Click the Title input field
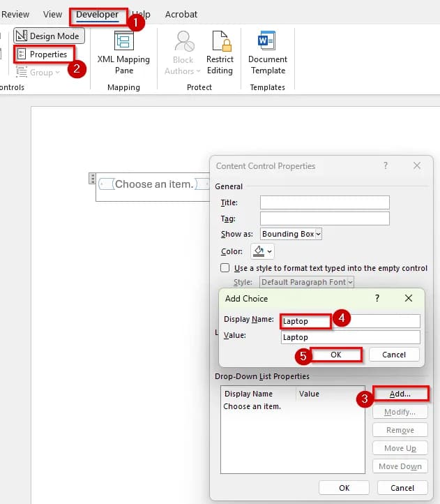The width and height of the screenshot is (440, 504). (x=325, y=202)
